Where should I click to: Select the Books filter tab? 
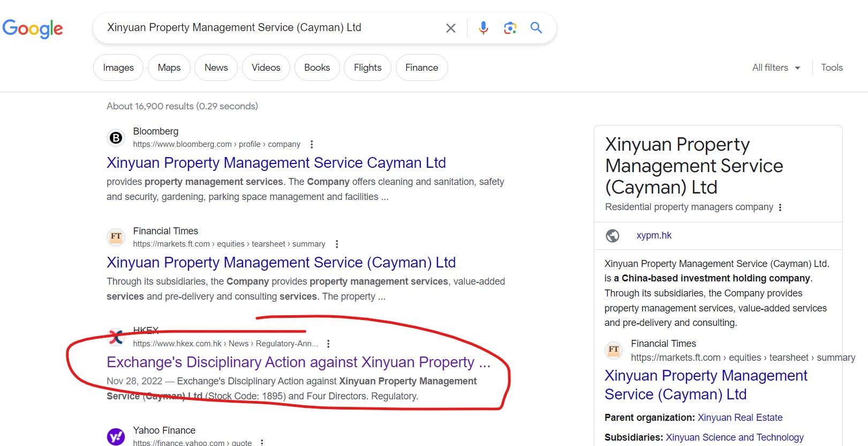[317, 68]
